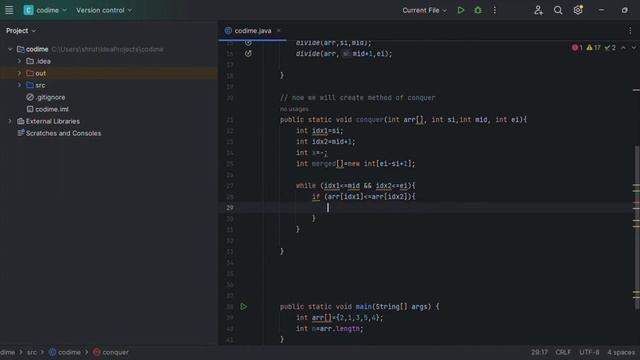Select the .idea folder row
Viewport: 640px width, 360px height.
109,61
